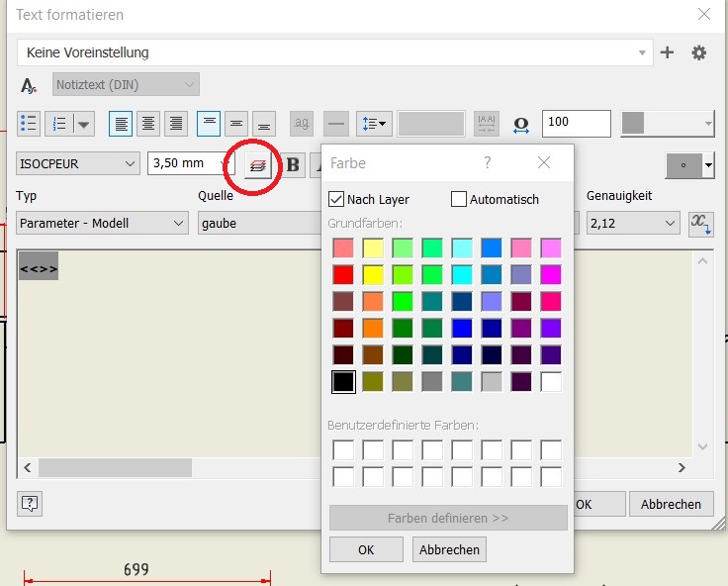
Task: Pick the black basic color swatch
Action: click(343, 382)
